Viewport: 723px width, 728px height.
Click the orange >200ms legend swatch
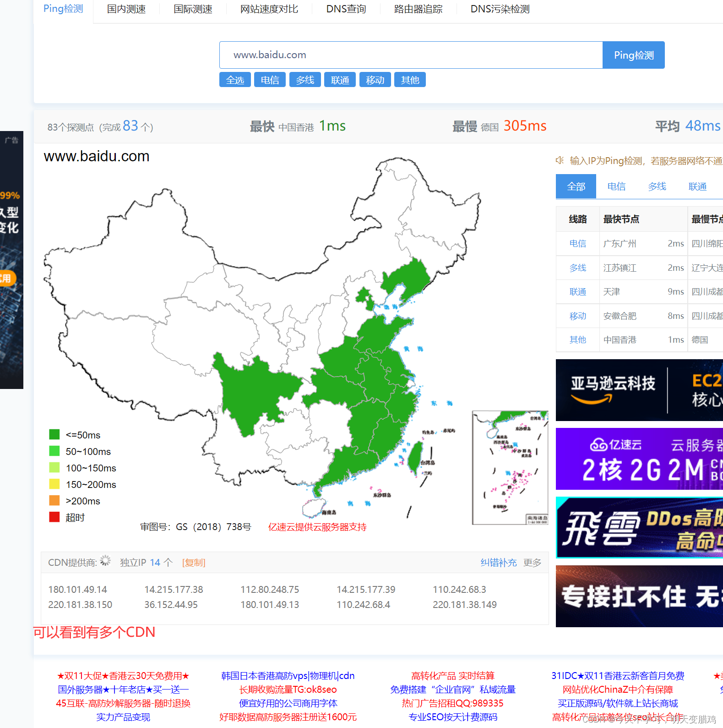pos(54,500)
